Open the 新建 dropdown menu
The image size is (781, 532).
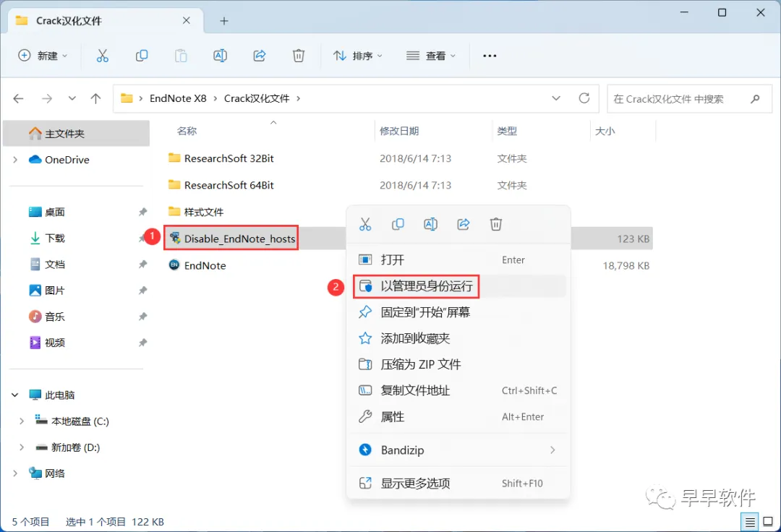point(43,56)
